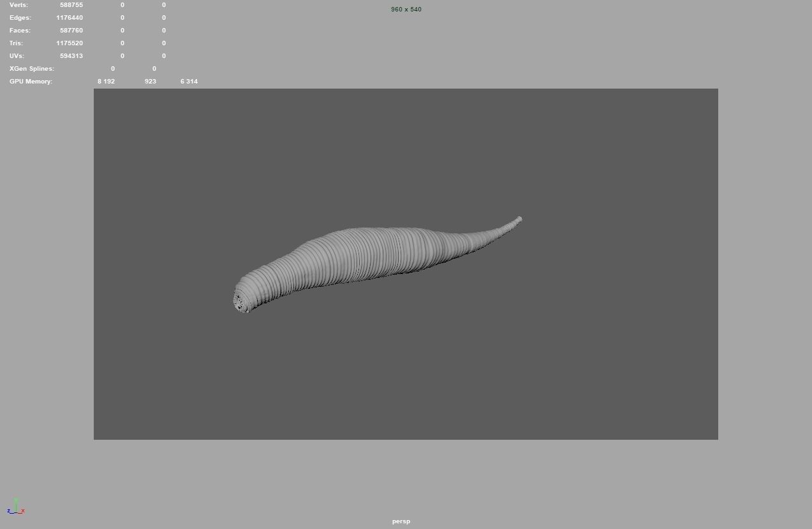Click the "Edges:" heads-up label
812x529 pixels.
pyautogui.click(x=20, y=18)
